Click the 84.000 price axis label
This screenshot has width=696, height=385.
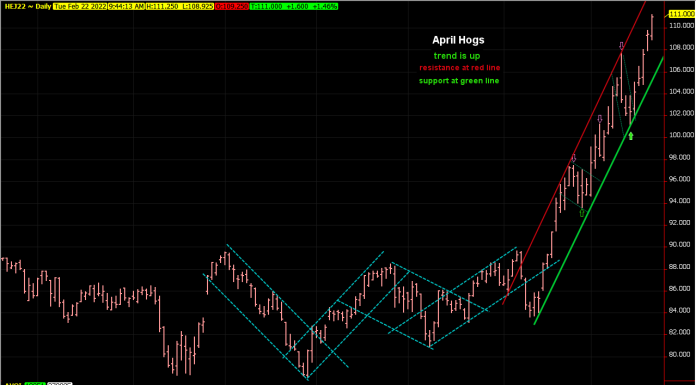tap(681, 310)
